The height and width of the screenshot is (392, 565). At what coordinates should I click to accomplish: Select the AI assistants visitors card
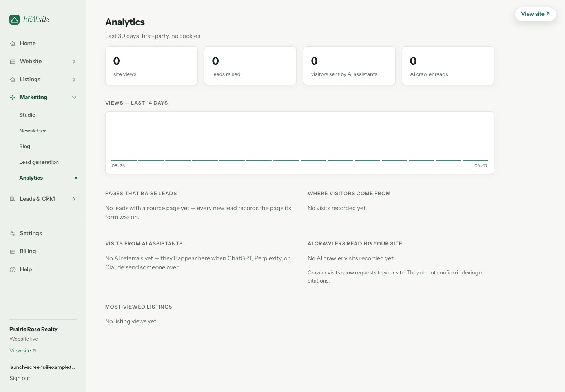coord(349,66)
